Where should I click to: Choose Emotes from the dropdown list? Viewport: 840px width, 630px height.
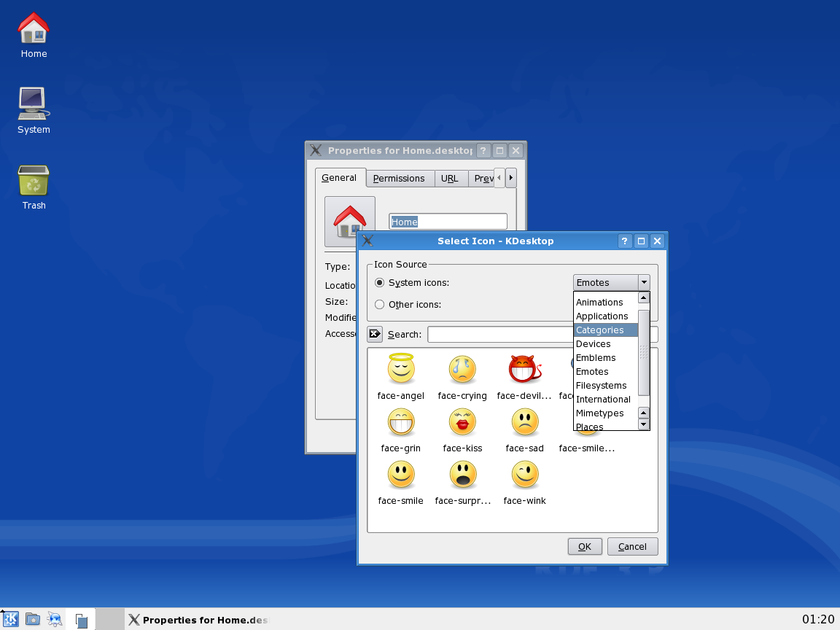(x=606, y=372)
